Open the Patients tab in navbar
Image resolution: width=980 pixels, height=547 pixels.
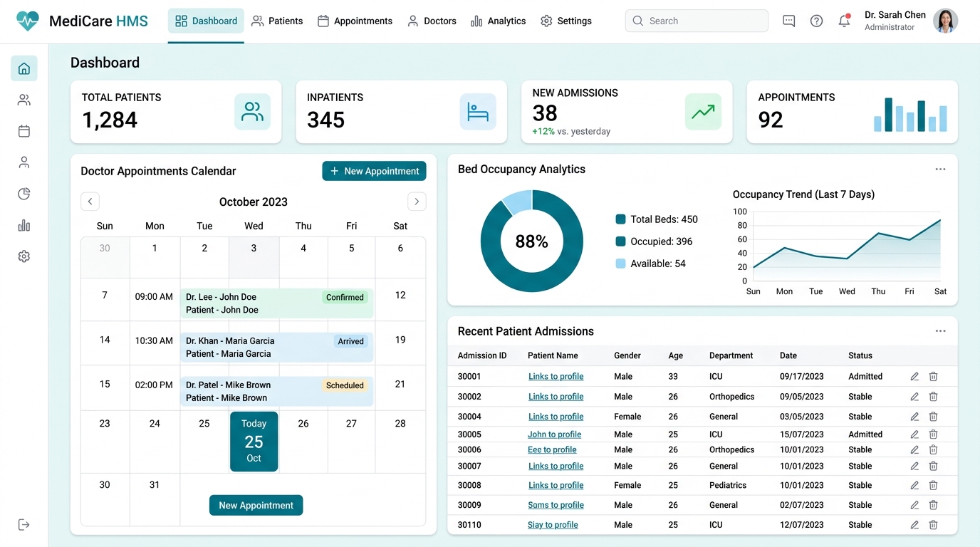point(277,21)
